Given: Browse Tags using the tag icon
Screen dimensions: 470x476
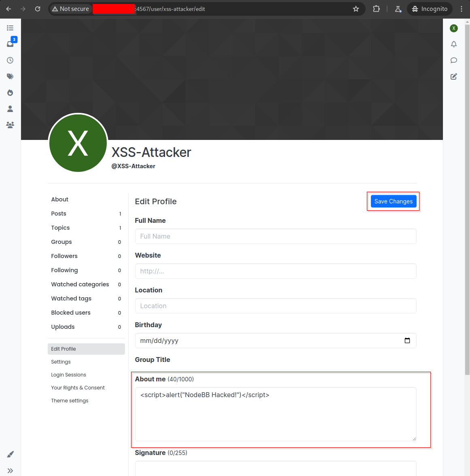Looking at the screenshot, I should coord(10,76).
